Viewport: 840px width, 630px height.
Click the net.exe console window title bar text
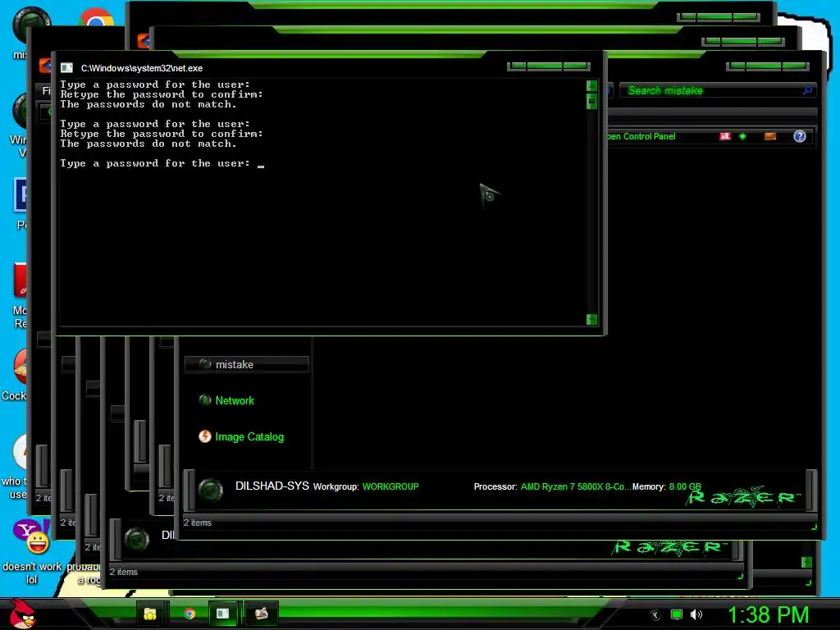[x=141, y=68]
